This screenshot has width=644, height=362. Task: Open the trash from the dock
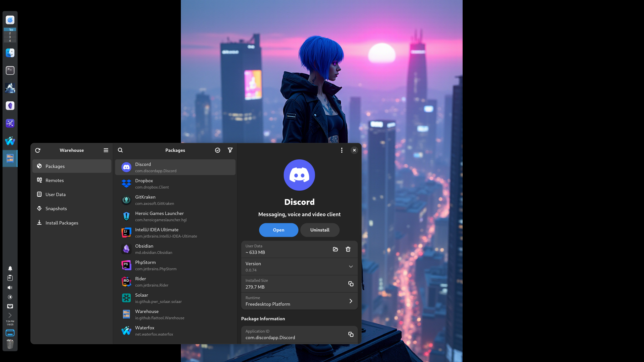click(10, 344)
